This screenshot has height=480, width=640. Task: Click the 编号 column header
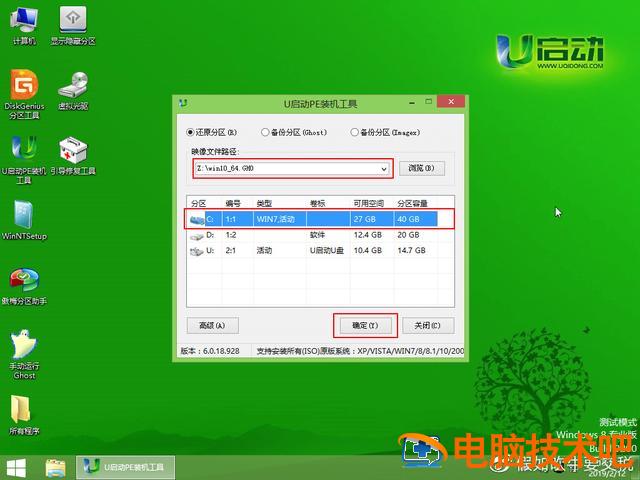[x=233, y=203]
